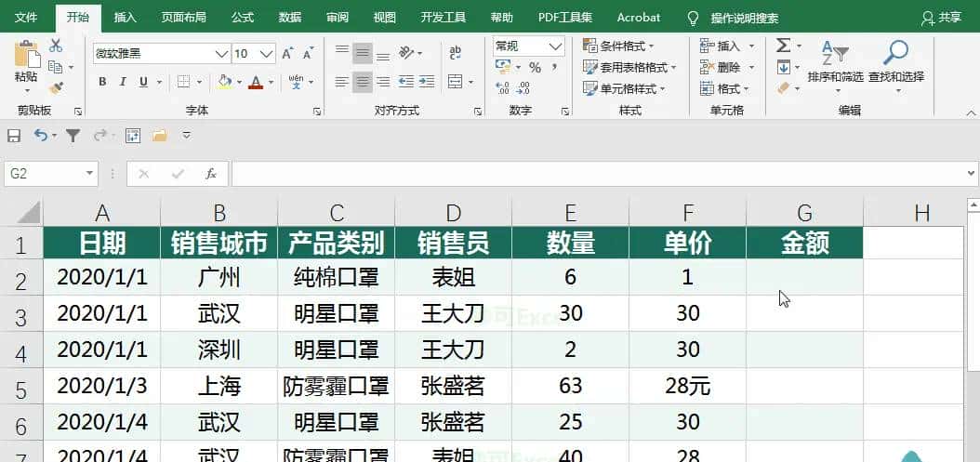Click the 插入 Insert cells button
The height and width of the screenshot is (462, 980).
(x=726, y=46)
